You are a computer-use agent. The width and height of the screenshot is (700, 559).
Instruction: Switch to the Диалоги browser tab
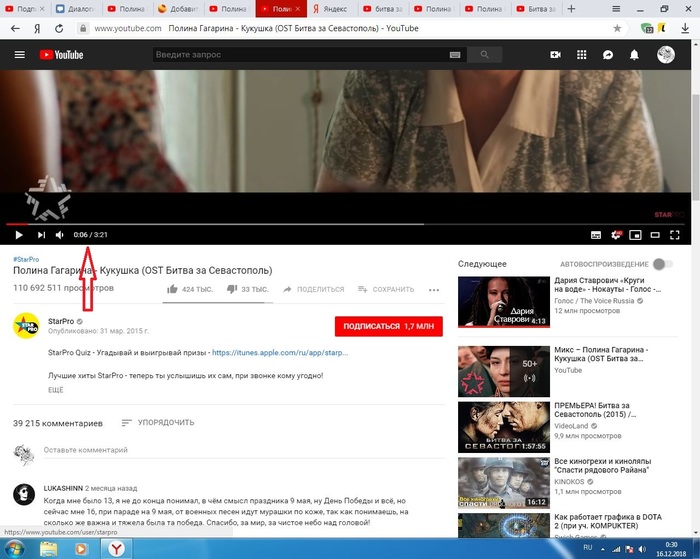tap(78, 8)
